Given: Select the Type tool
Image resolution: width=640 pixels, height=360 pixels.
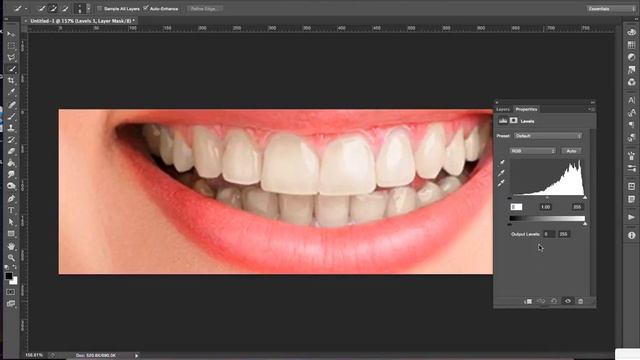Looking at the screenshot, I should [11, 210].
